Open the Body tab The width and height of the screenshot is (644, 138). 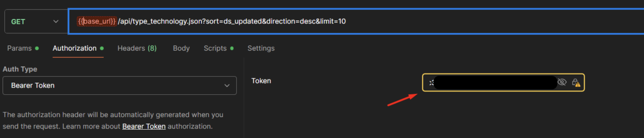[181, 48]
